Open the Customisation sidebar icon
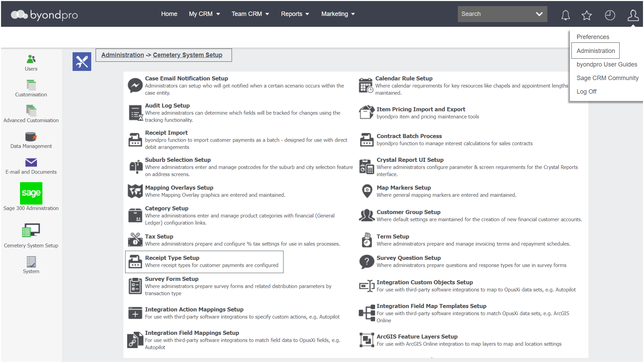Image resolution: width=644 pixels, height=363 pixels. click(31, 85)
